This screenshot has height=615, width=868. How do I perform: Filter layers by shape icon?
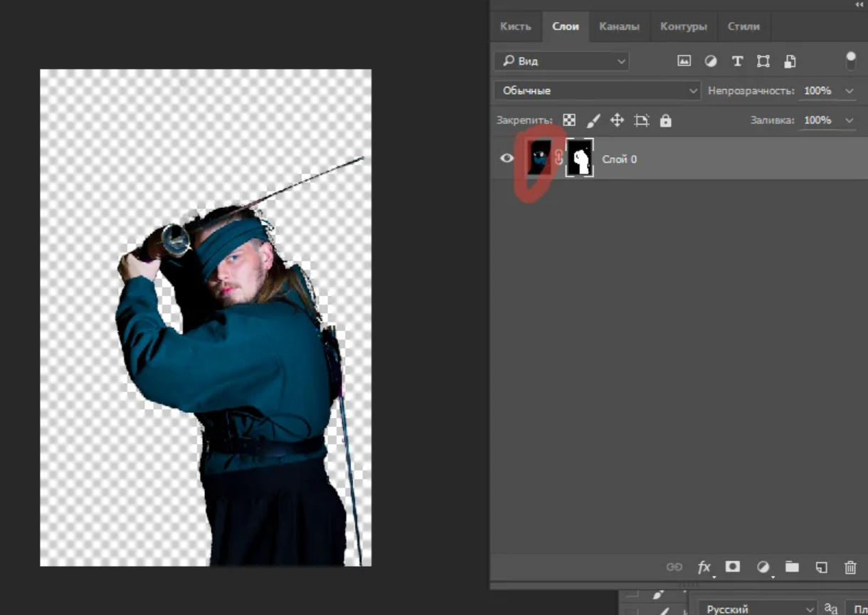pos(763,61)
